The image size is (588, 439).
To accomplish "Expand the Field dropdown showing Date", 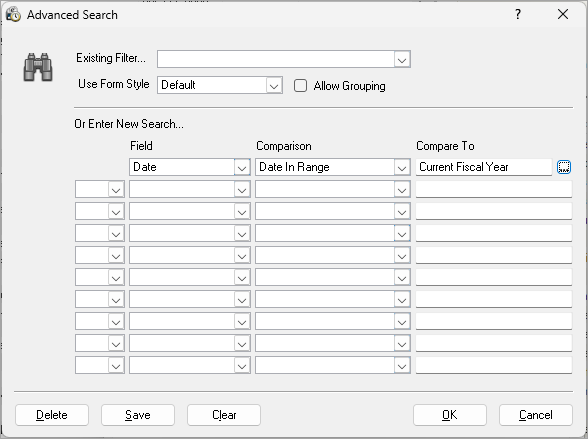I will 242,167.
